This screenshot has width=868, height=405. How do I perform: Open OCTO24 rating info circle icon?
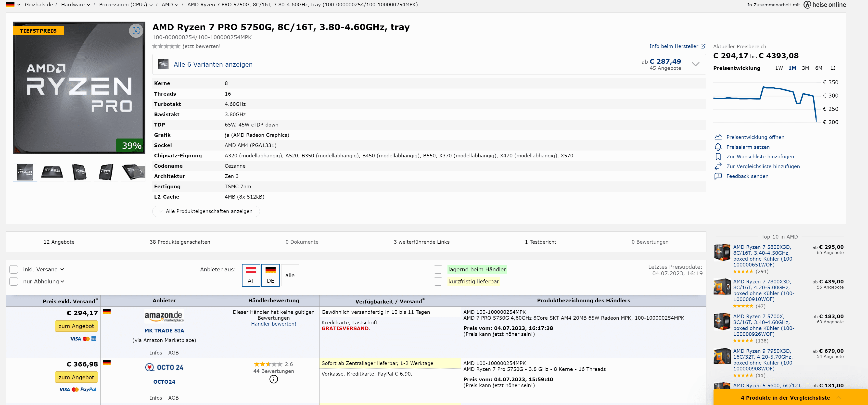274,380
